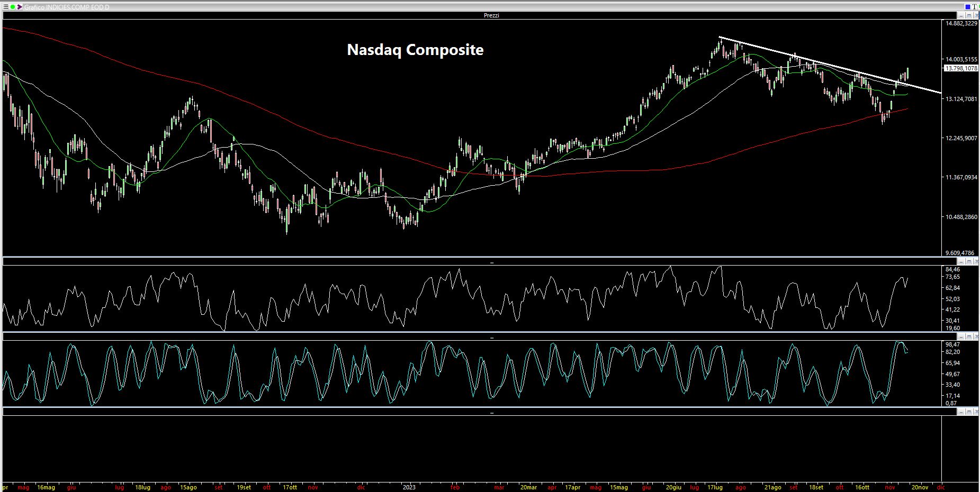
Task: Click the 13.124,7081 price axis value
Action: 961,99
